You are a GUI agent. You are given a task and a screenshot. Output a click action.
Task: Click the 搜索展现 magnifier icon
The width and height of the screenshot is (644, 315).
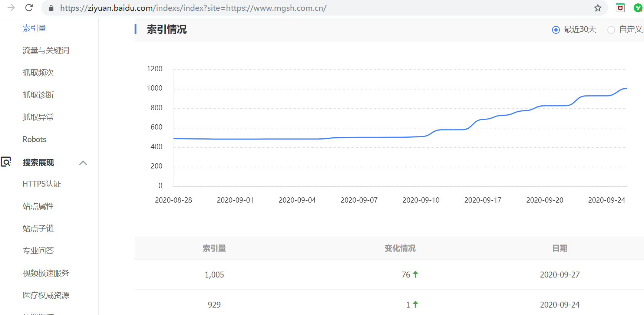pyautogui.click(x=6, y=162)
